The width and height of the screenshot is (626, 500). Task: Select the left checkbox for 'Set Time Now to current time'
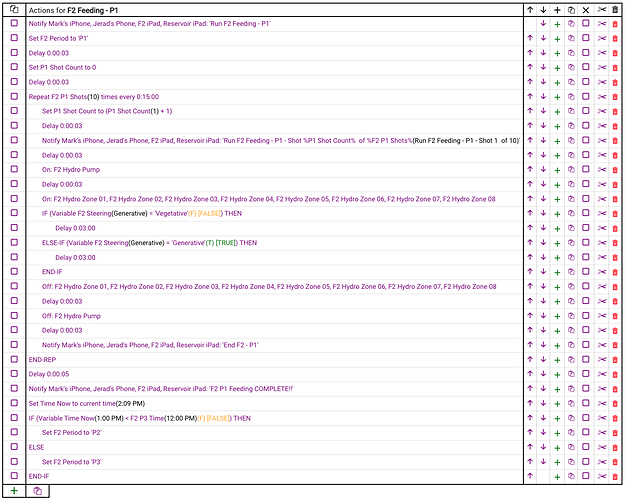click(x=14, y=403)
